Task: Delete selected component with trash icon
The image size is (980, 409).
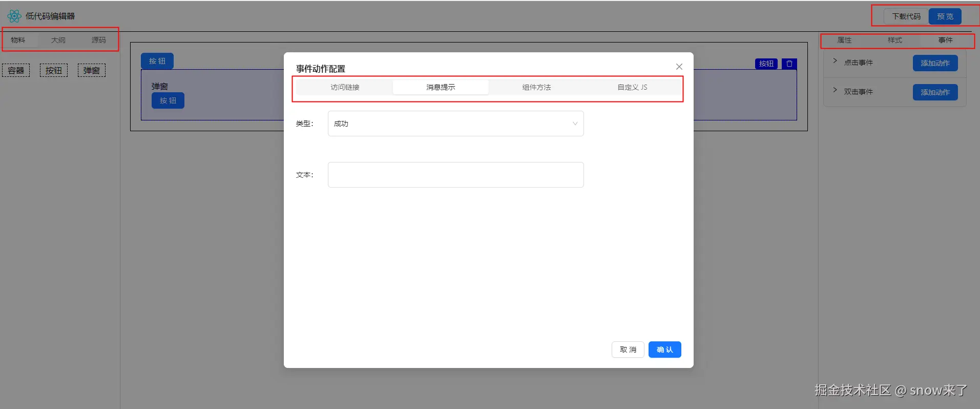Action: [x=789, y=64]
